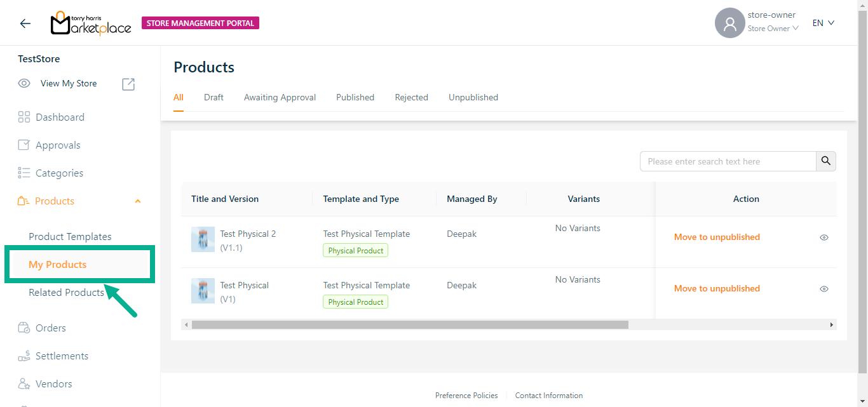Click the product search text field

[x=728, y=161]
